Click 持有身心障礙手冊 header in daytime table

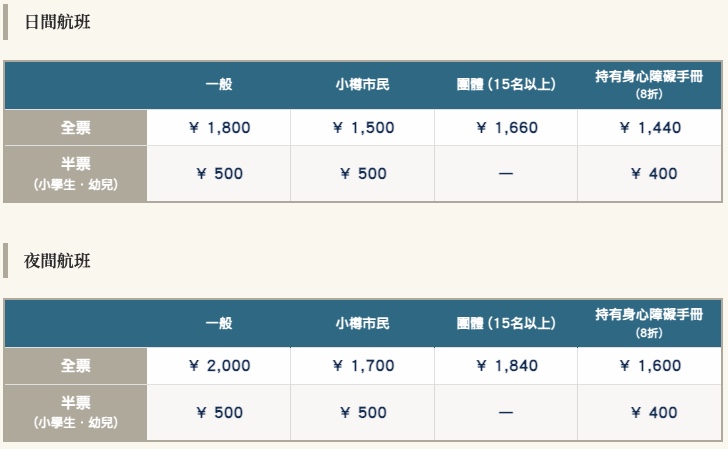(649, 78)
